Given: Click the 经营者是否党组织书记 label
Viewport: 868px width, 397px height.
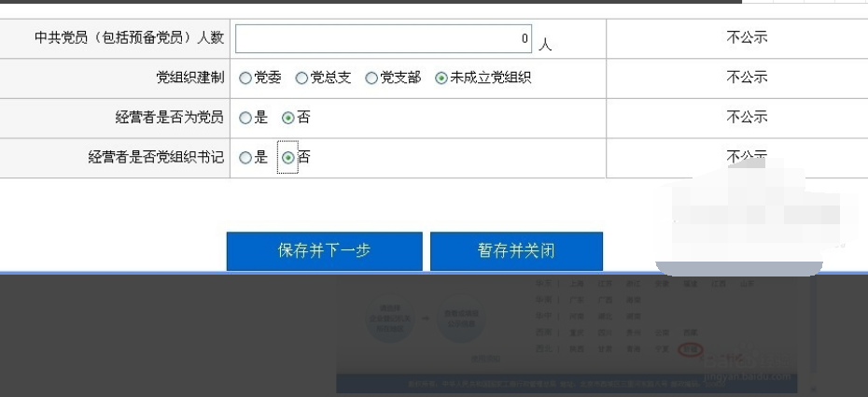Looking at the screenshot, I should [156, 157].
